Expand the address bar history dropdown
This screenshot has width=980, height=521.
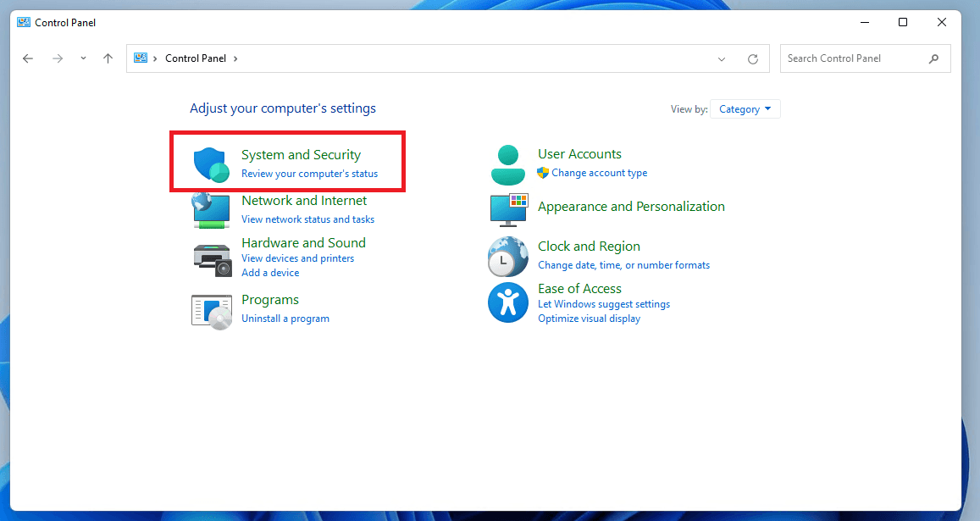(x=722, y=59)
